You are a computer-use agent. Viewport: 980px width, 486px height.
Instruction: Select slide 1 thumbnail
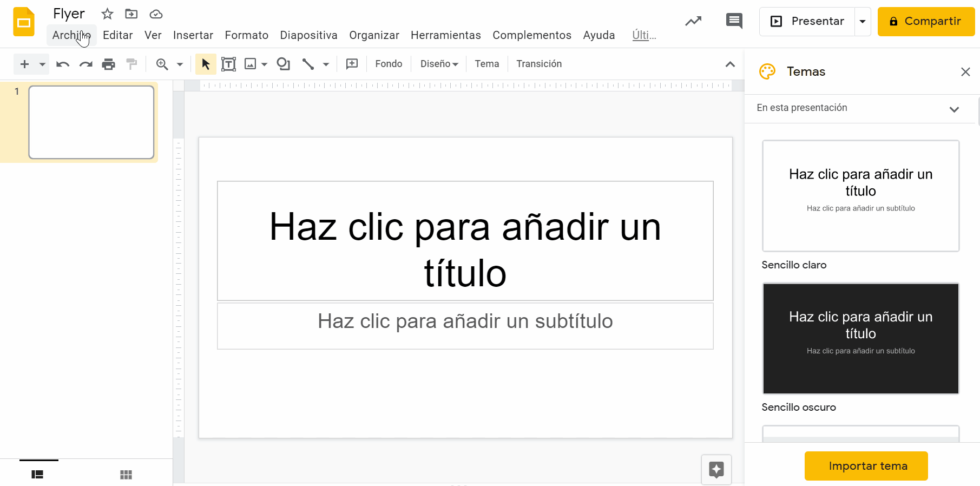tap(91, 122)
